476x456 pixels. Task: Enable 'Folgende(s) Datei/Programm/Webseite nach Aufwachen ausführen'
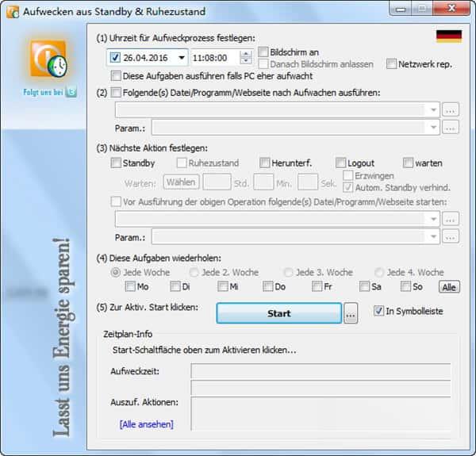(x=116, y=92)
